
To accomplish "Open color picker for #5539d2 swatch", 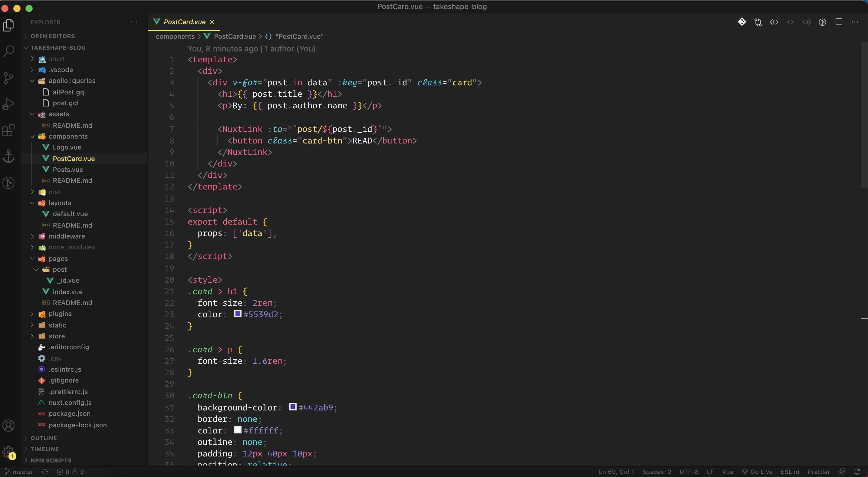I will [x=238, y=314].
